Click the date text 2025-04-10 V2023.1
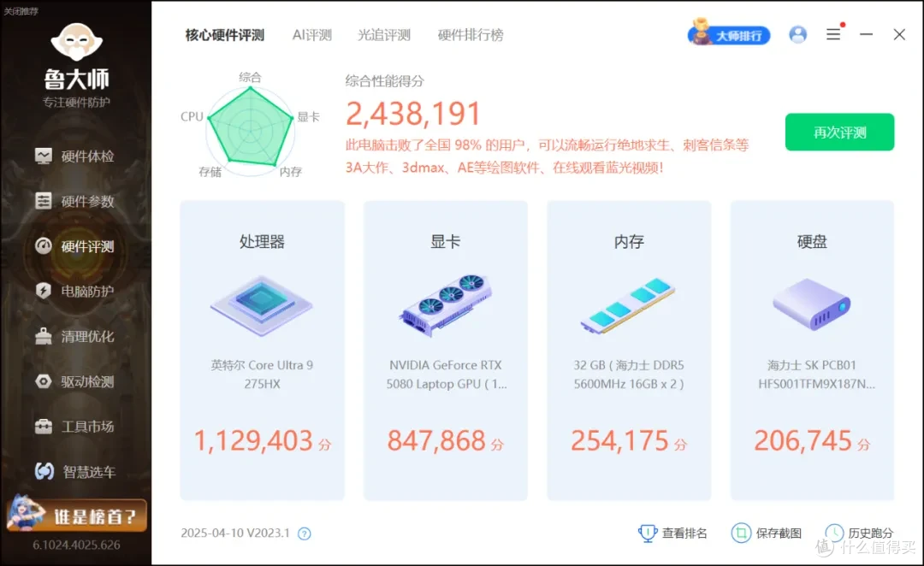The image size is (924, 566). [x=235, y=533]
